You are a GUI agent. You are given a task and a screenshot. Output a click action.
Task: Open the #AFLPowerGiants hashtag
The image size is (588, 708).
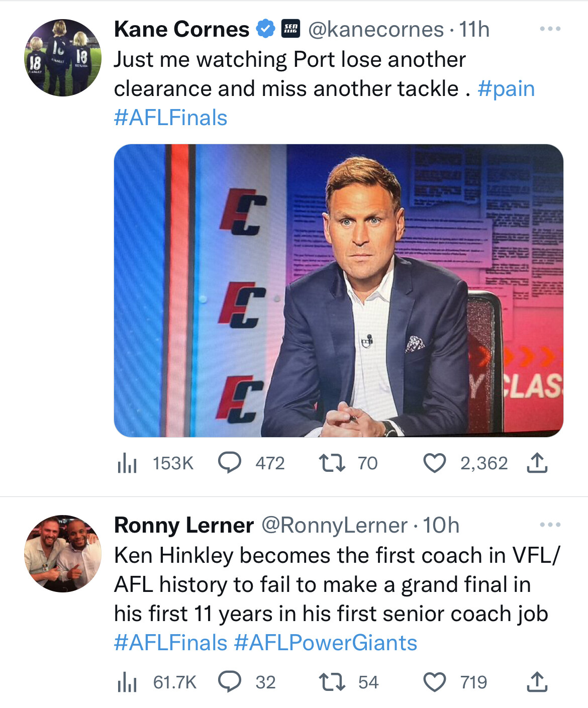point(326,643)
